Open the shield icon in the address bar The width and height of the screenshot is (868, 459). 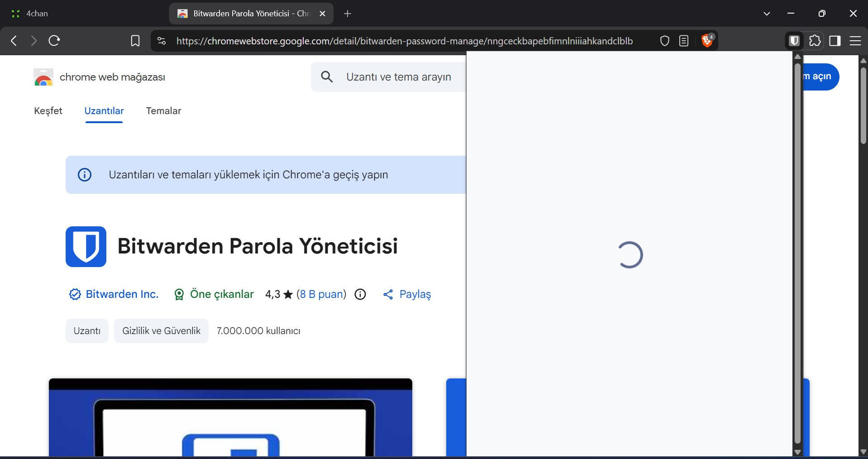click(x=664, y=41)
